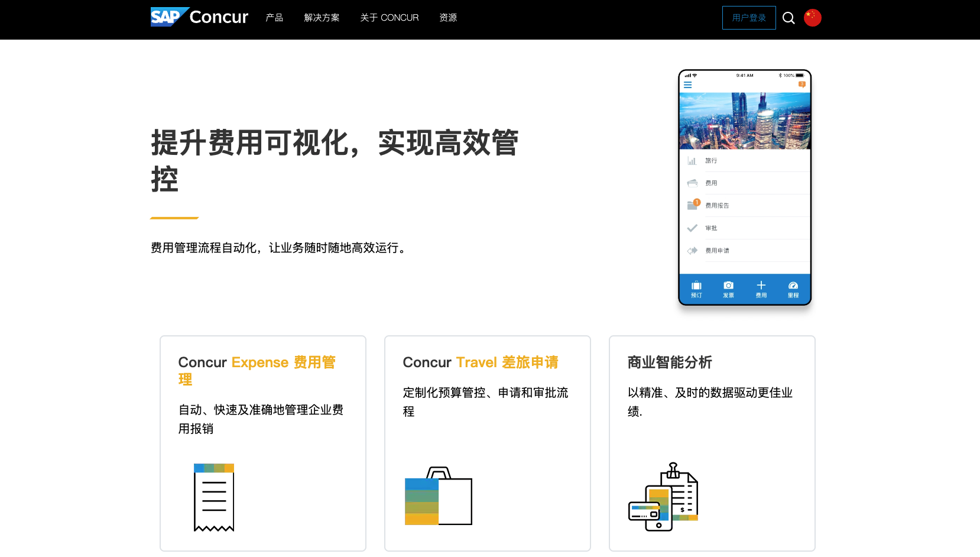Select the 里程 speedometer icon

[793, 285]
